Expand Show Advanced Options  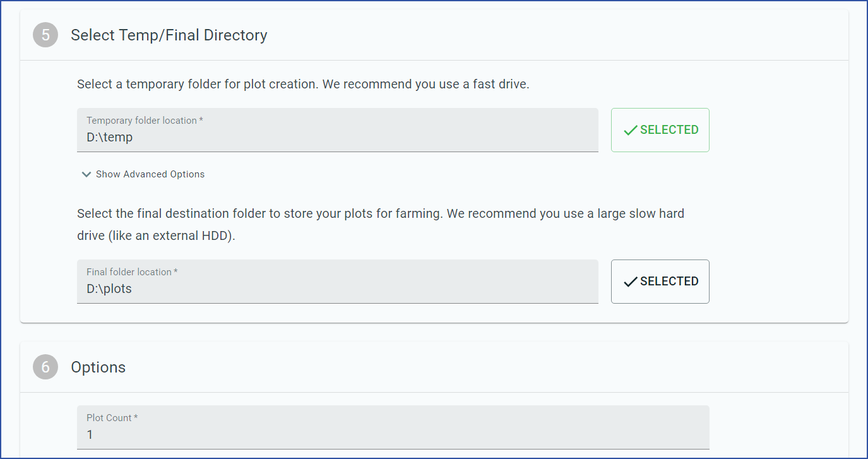[x=143, y=174]
